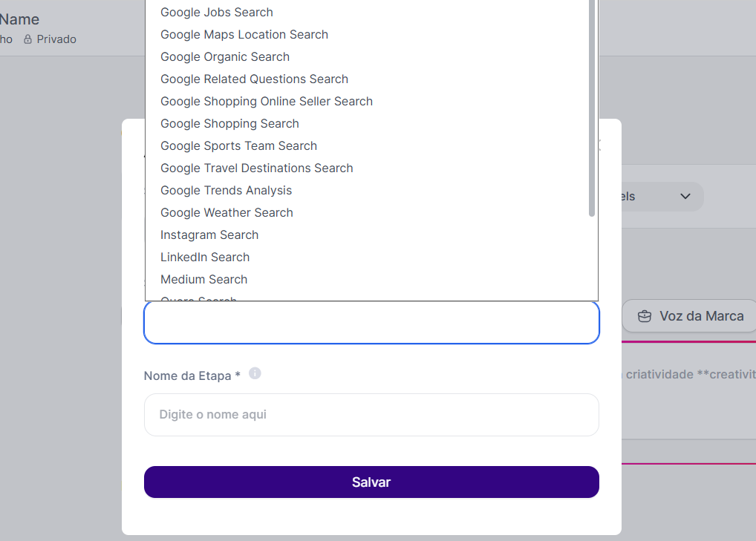
Task: Focus the Digite o nome aqui field
Action: (371, 415)
